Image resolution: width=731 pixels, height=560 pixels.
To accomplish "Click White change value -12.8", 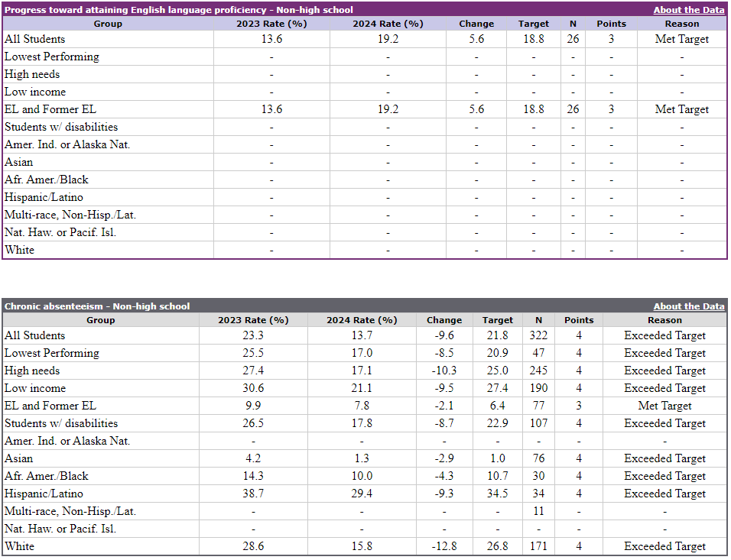I will click(x=443, y=546).
